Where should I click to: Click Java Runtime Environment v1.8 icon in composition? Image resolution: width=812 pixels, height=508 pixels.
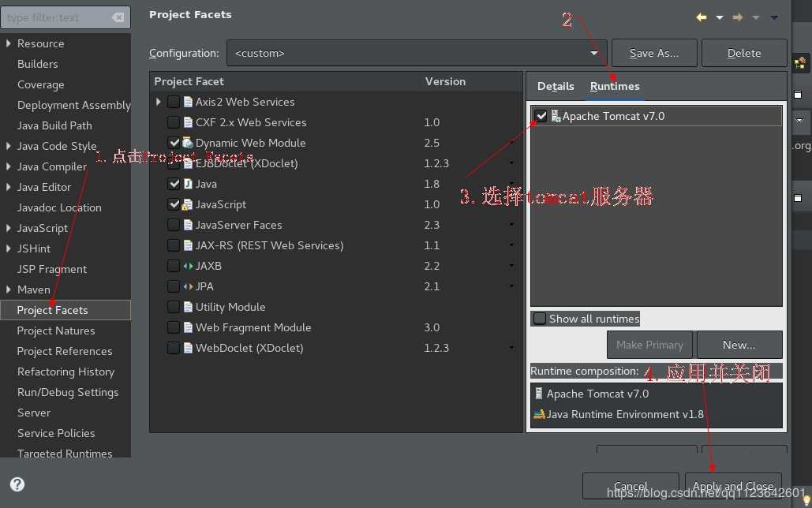pyautogui.click(x=539, y=414)
